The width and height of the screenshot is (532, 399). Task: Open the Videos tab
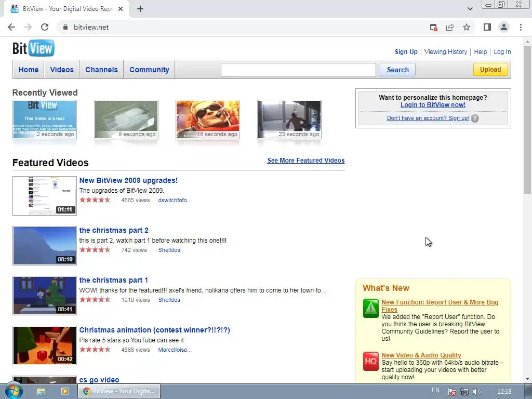tap(62, 70)
